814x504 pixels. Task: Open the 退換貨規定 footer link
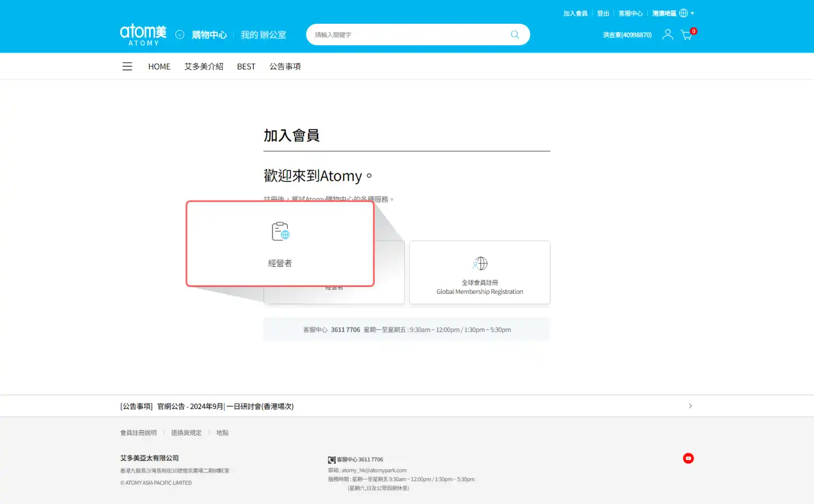[x=186, y=433]
